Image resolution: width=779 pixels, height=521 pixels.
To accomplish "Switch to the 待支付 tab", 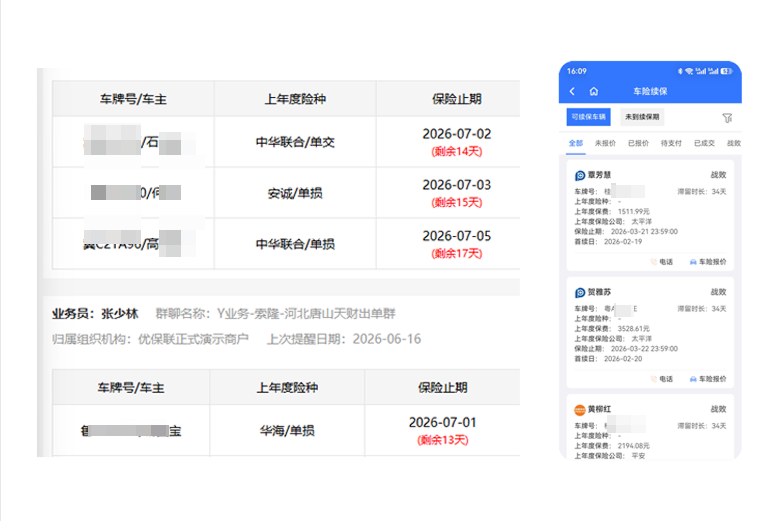I will point(671,143).
